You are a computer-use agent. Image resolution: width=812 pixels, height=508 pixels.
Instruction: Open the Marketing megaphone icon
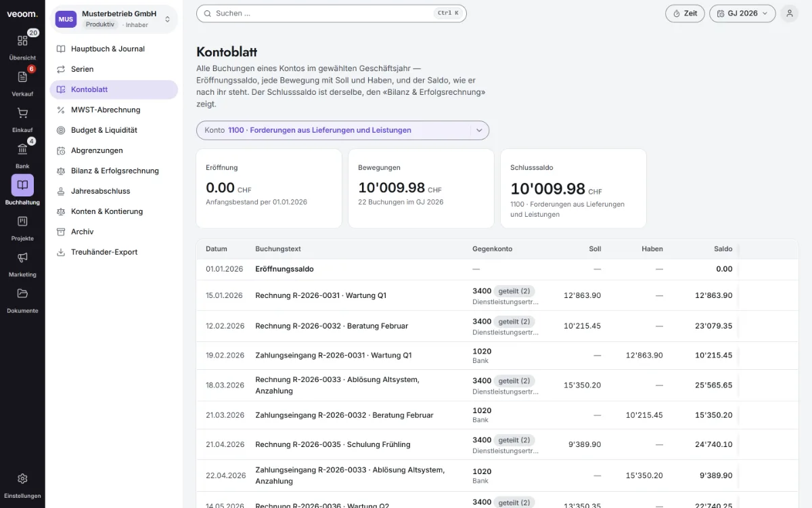[x=22, y=257]
